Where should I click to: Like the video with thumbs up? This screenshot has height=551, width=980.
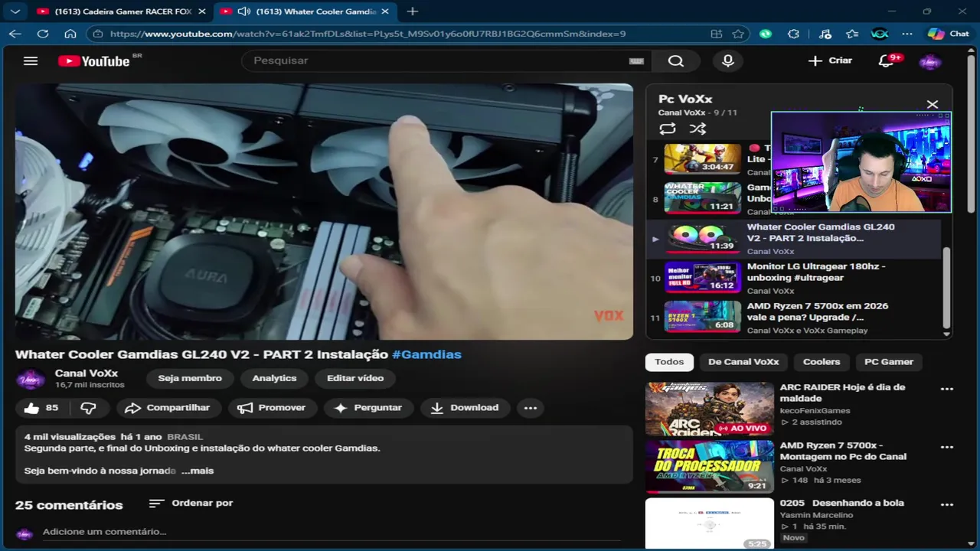(x=41, y=408)
